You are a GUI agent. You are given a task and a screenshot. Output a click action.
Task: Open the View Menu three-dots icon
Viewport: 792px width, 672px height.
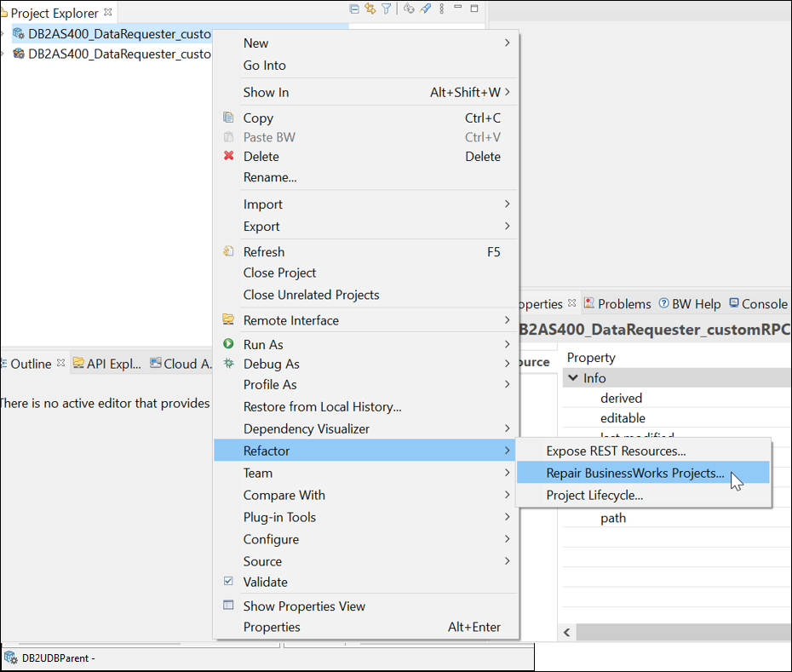[441, 9]
